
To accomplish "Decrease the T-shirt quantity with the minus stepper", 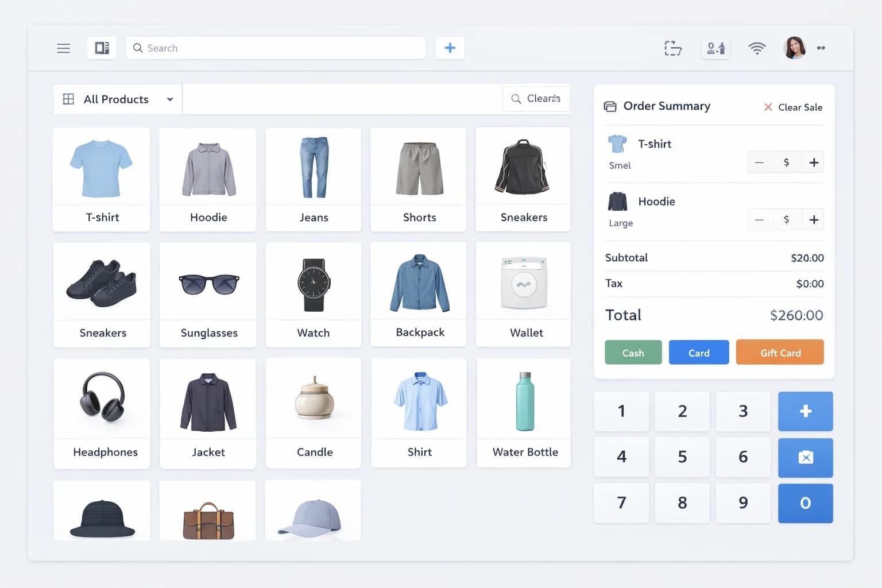I will point(759,162).
